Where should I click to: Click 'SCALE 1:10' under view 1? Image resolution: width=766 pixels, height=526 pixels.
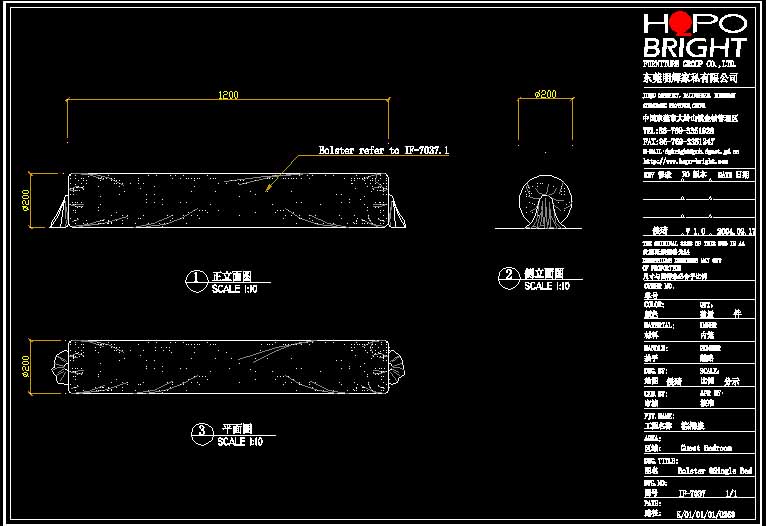coord(234,289)
